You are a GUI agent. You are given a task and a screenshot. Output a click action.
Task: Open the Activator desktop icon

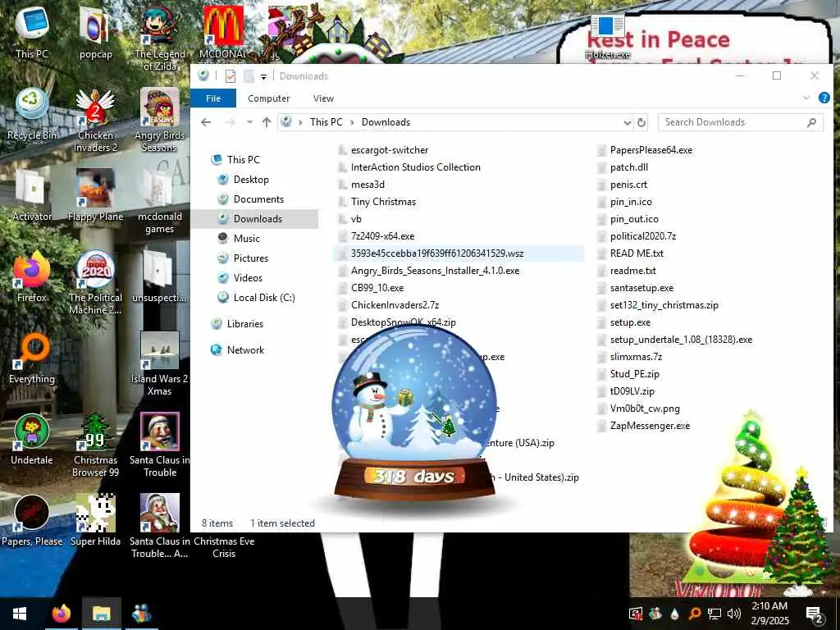point(32,195)
